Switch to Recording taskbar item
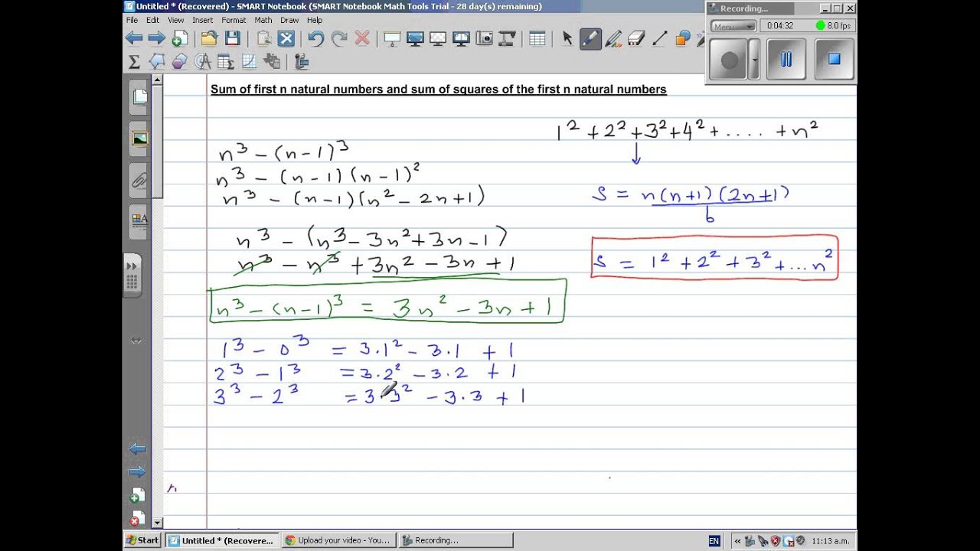This screenshot has width=980, height=551. [455, 540]
